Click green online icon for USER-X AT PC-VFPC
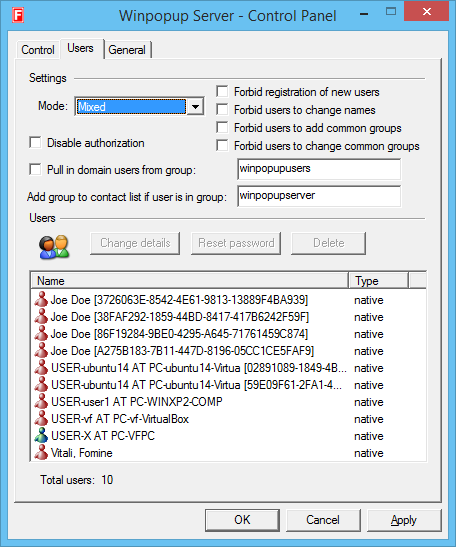The width and height of the screenshot is (456, 547). coord(41,435)
